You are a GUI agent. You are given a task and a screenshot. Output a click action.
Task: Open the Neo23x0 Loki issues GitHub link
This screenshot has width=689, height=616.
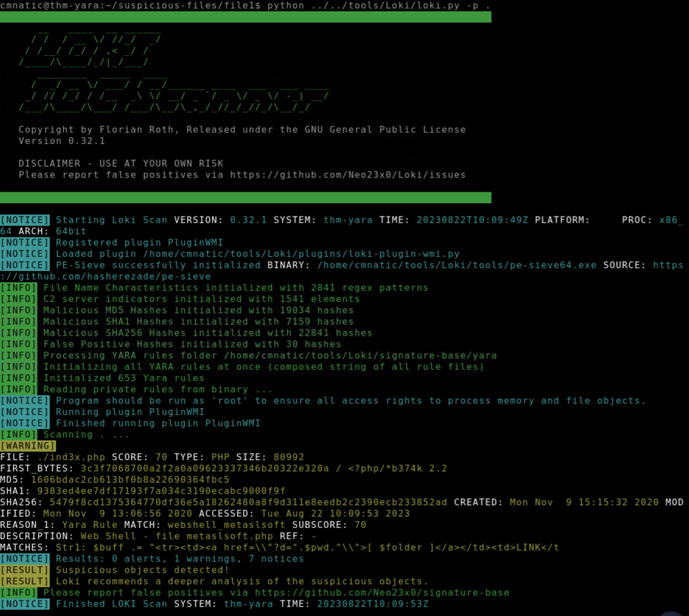[347, 175]
